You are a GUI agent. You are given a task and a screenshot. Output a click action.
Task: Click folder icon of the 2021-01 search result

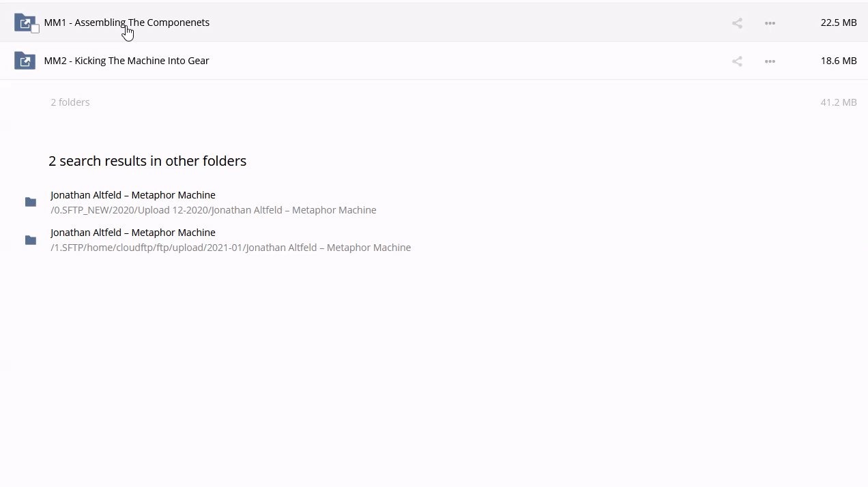point(31,240)
